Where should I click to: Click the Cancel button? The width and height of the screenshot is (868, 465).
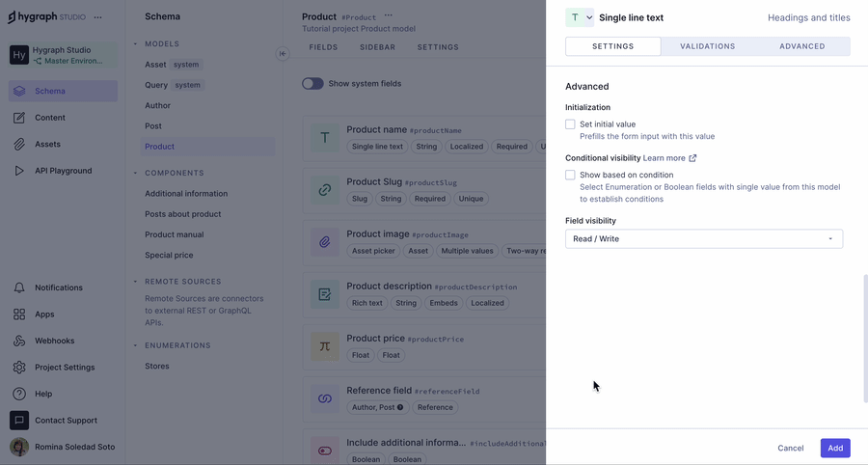(790, 448)
